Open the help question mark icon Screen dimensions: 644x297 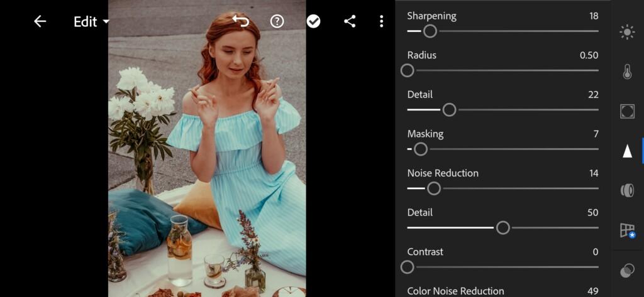click(277, 21)
